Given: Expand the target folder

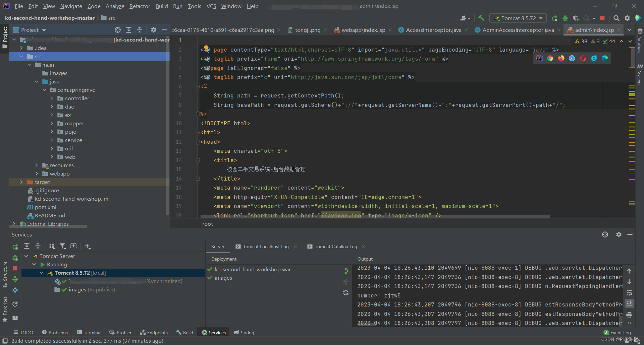Looking at the screenshot, I should click(21, 182).
